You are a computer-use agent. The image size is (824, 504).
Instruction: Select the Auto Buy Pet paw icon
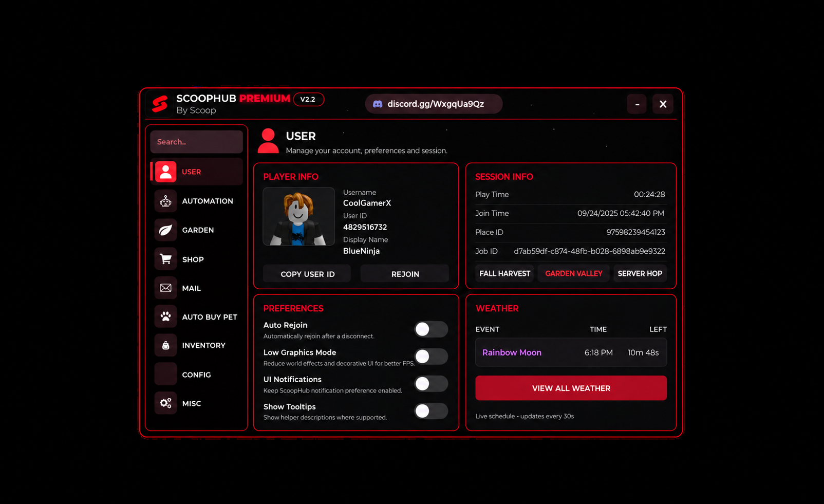(165, 316)
